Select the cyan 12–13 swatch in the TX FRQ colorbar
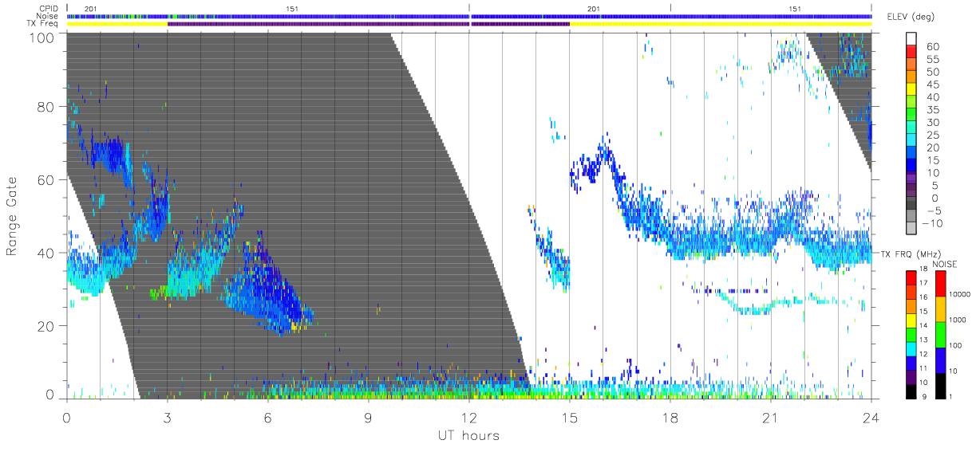The width and height of the screenshot is (980, 452). click(911, 348)
